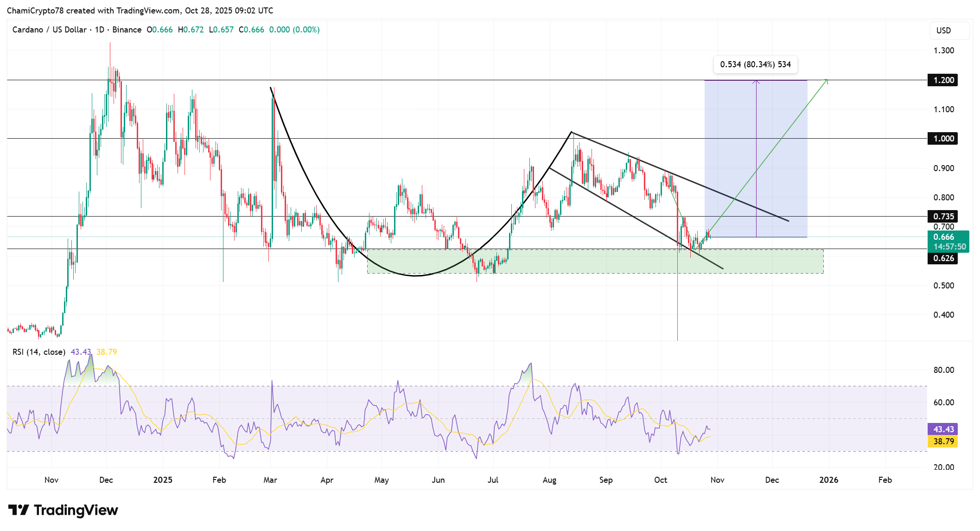Click the 2025 label on time axis

point(163,480)
